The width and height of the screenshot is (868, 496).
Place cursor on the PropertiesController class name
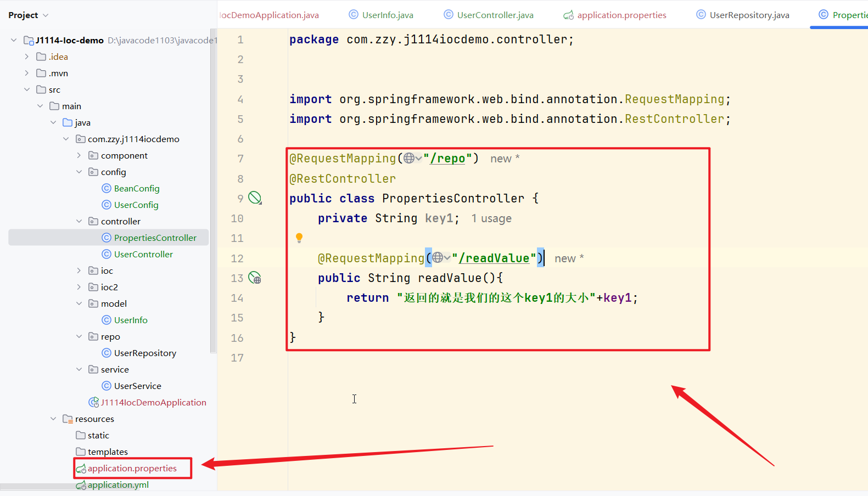[x=453, y=199]
